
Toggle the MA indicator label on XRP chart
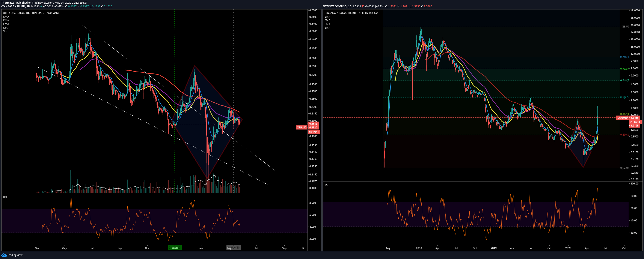click(5, 27)
